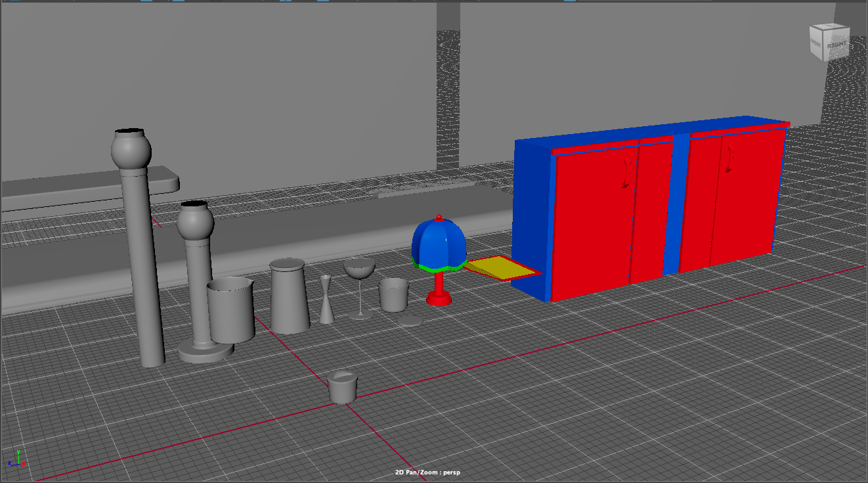Select the handle on right cabinet door

729,160
